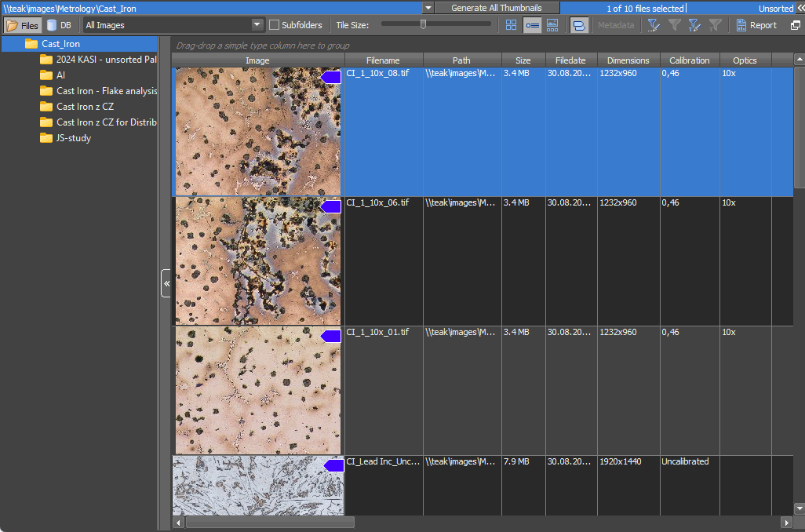The image size is (805, 532).
Task: Open the path history dropdown arrow
Action: 428,8
